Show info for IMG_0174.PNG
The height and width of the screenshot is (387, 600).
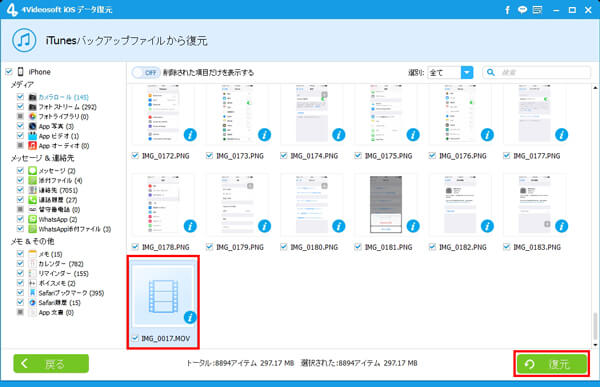pos(339,135)
